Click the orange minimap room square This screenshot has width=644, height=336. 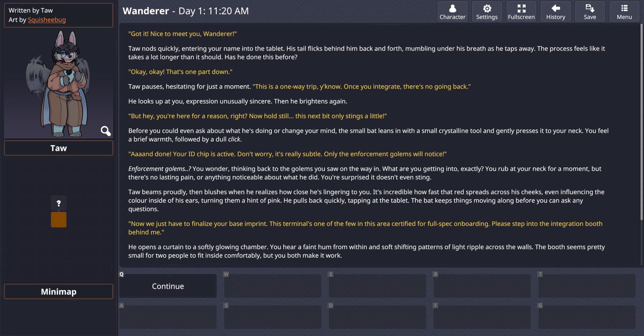(x=59, y=220)
